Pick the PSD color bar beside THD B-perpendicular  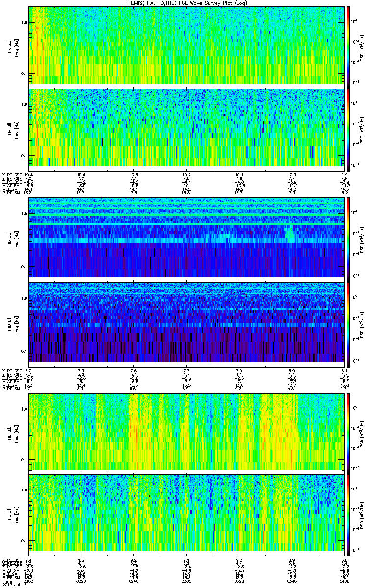click(349, 238)
